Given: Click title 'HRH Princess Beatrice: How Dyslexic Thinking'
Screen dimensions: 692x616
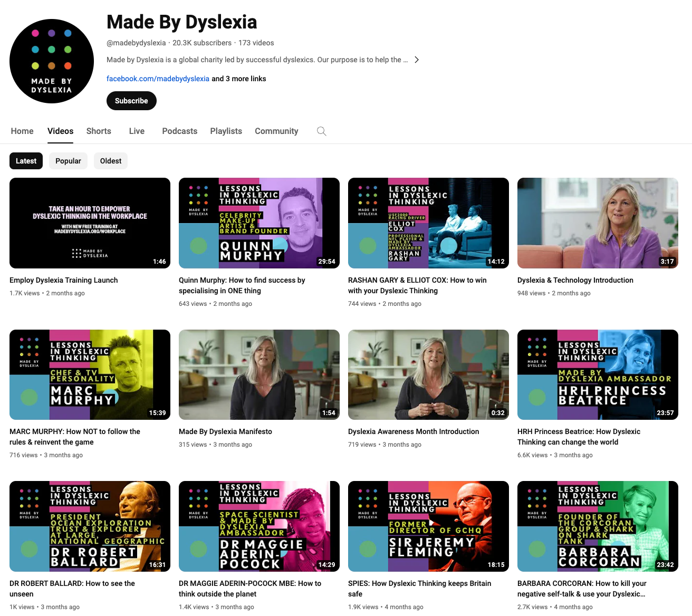Looking at the screenshot, I should coord(579,437).
